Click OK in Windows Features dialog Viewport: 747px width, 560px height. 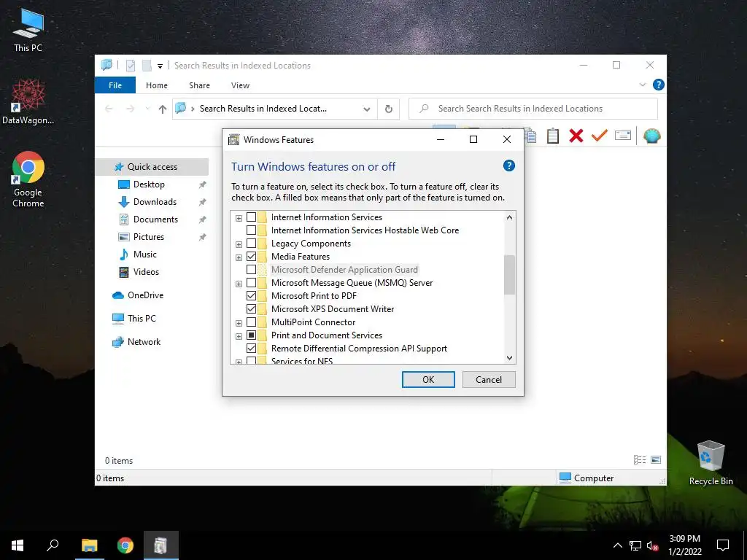[428, 379]
